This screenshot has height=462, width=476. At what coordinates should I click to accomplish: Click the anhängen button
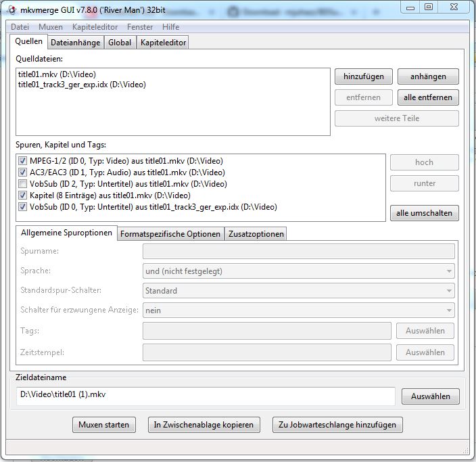tap(428, 76)
